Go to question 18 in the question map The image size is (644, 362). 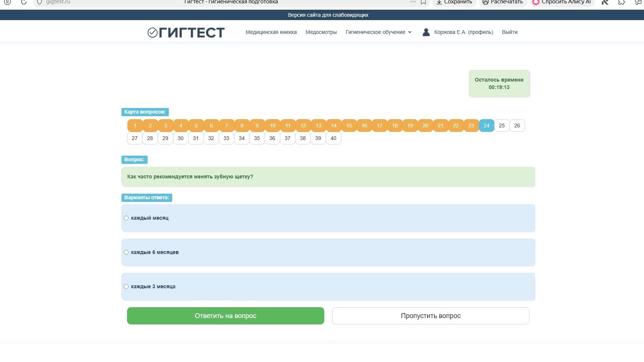click(x=395, y=126)
